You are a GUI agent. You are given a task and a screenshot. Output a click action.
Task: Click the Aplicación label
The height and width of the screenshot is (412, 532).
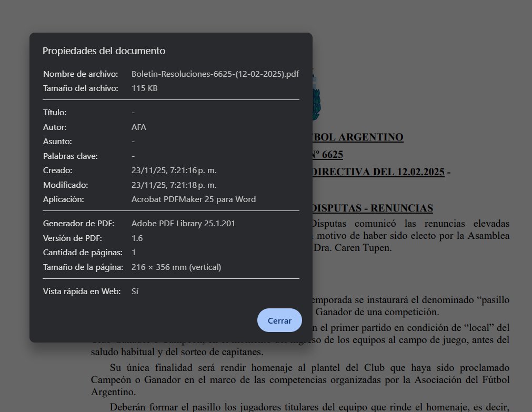pyautogui.click(x=63, y=199)
